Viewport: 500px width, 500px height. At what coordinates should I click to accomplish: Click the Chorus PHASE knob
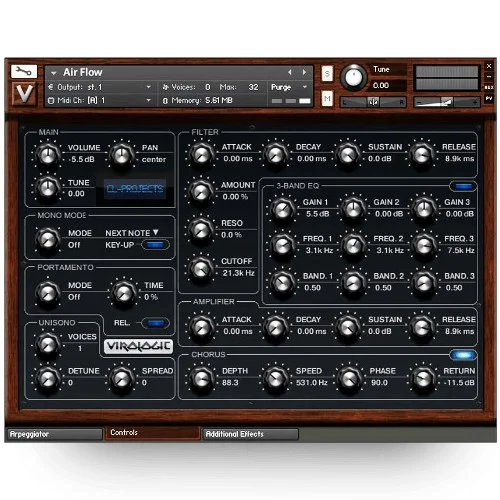point(349,378)
